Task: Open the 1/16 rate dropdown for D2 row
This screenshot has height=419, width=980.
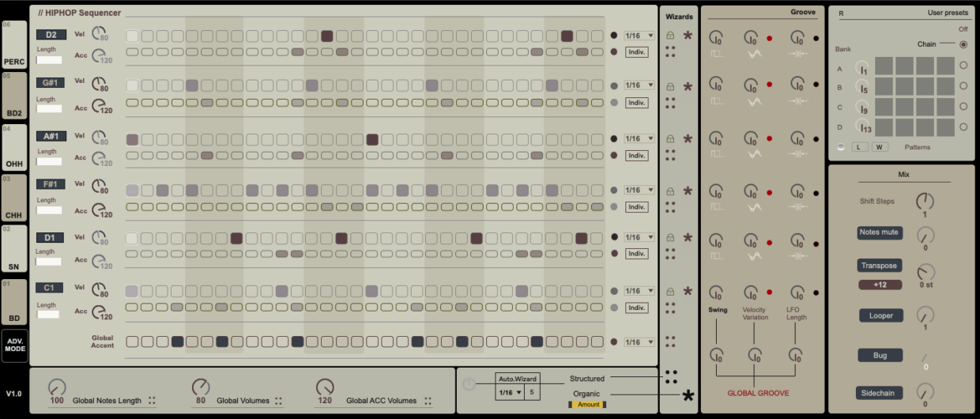Action: (x=639, y=36)
